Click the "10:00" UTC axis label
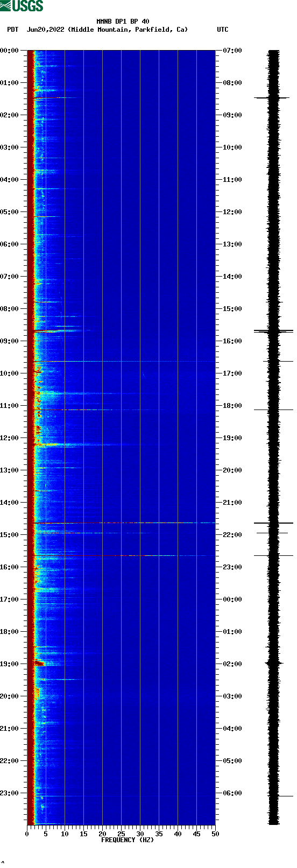 232,147
